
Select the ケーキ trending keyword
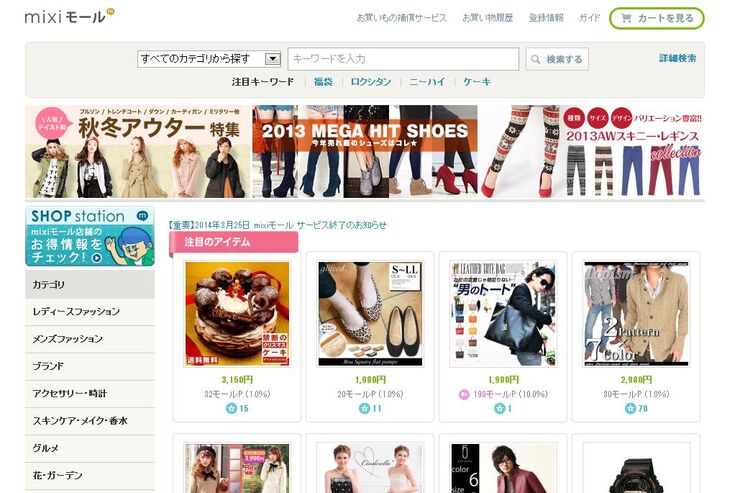pos(477,82)
